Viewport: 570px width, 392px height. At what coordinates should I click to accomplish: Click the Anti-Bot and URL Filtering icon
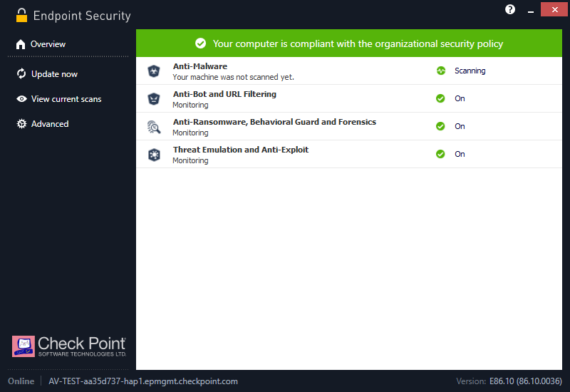[154, 99]
